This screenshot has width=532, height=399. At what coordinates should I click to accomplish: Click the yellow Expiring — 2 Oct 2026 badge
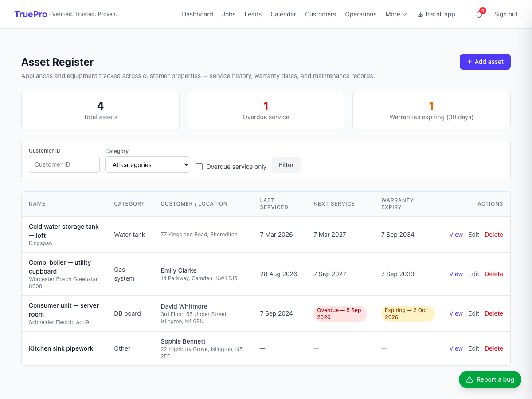pos(408,313)
